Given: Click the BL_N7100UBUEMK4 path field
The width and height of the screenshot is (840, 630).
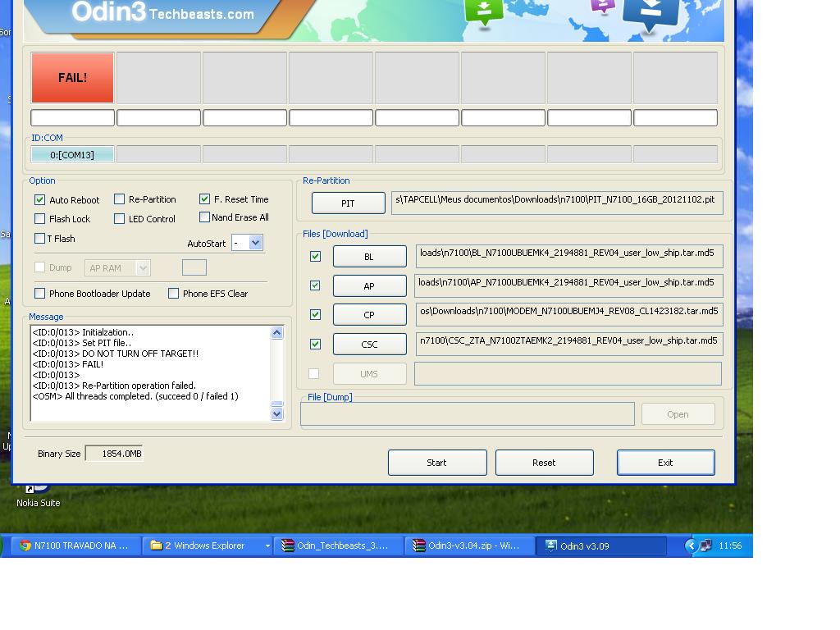Looking at the screenshot, I should (x=569, y=257).
